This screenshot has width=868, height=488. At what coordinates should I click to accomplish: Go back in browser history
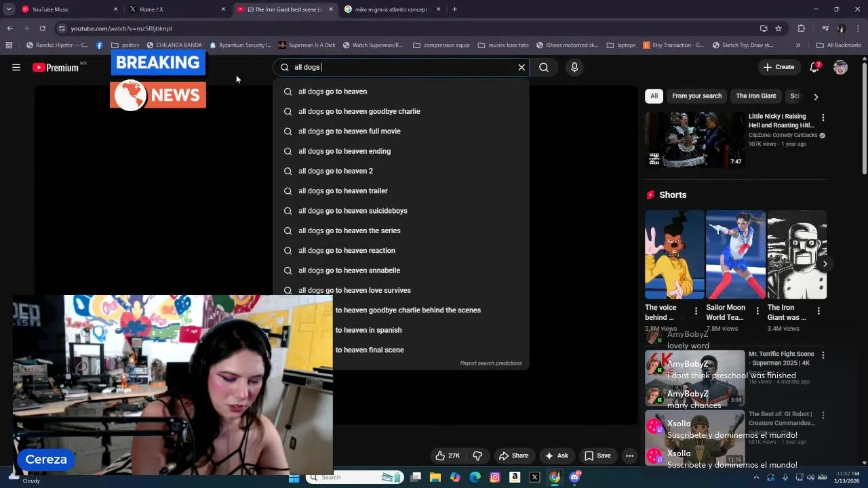pyautogui.click(x=10, y=28)
